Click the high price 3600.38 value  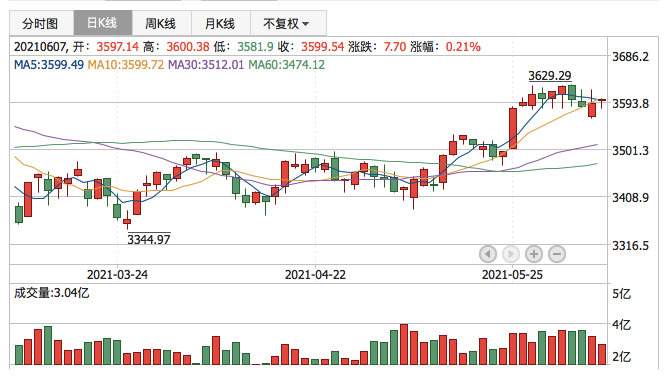coord(188,46)
